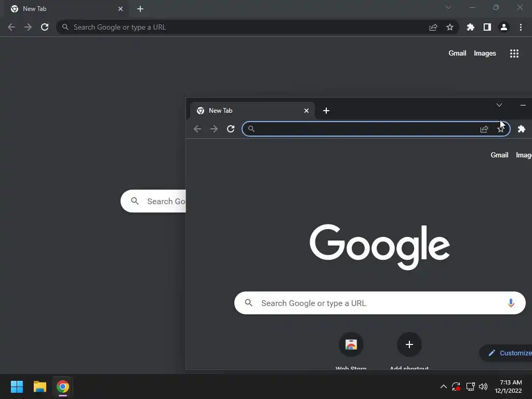The width and height of the screenshot is (532, 399).
Task: Focus the front window address bar
Action: 376,129
